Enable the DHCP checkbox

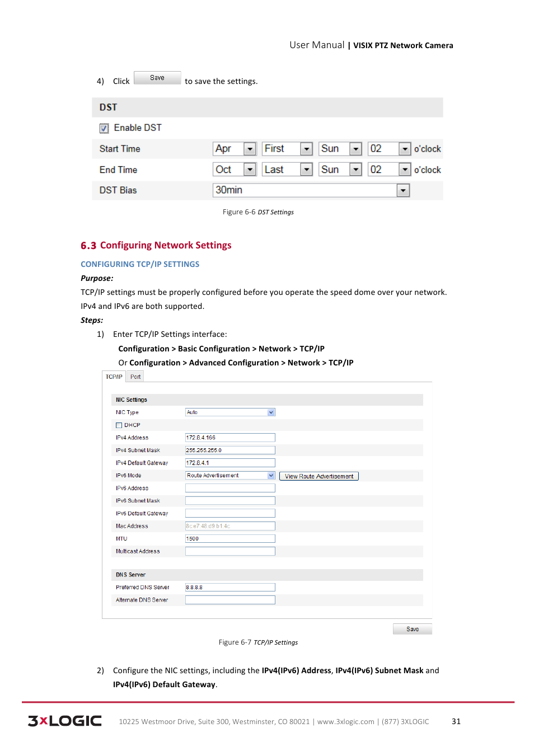[119, 425]
